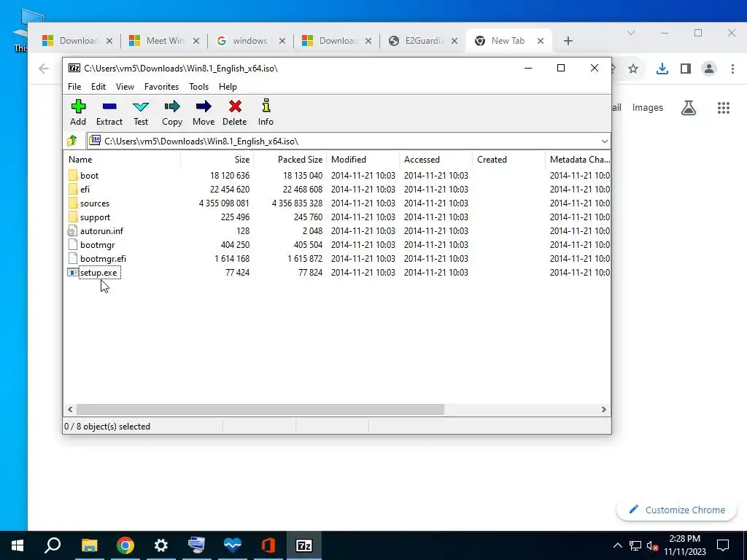Click the scrollbar right arrow

pos(603,410)
